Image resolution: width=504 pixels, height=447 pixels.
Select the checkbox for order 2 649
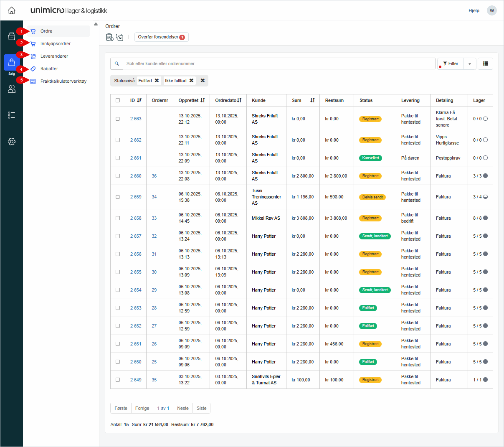118,380
